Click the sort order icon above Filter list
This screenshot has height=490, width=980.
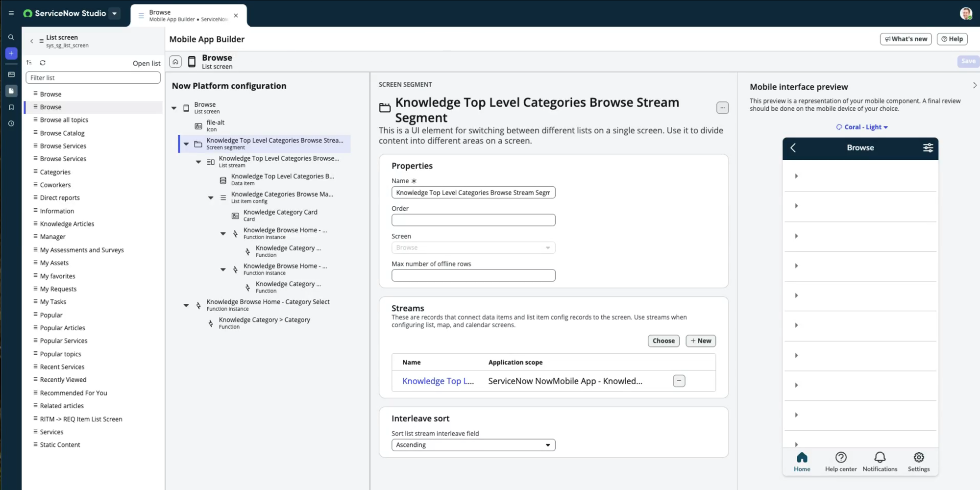point(29,63)
